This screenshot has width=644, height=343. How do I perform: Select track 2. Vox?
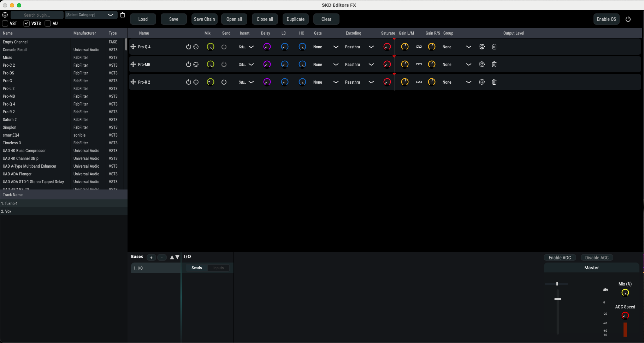[x=64, y=211]
